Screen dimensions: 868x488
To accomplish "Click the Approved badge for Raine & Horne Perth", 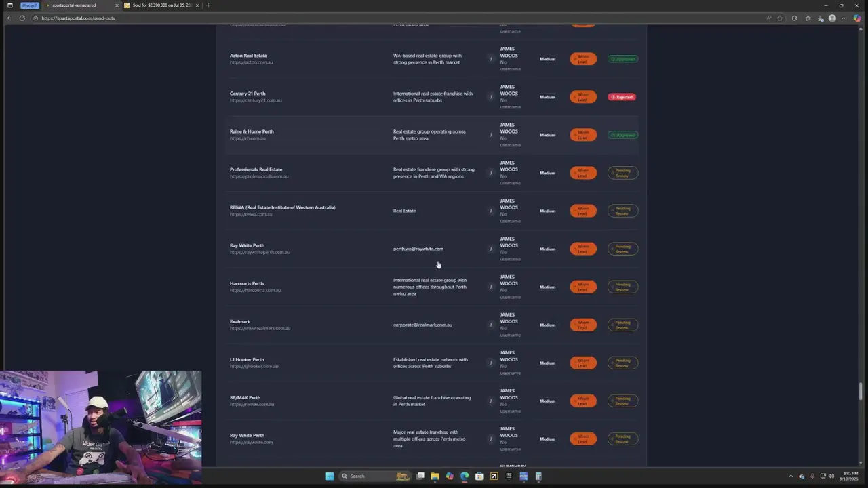I will pos(623,135).
